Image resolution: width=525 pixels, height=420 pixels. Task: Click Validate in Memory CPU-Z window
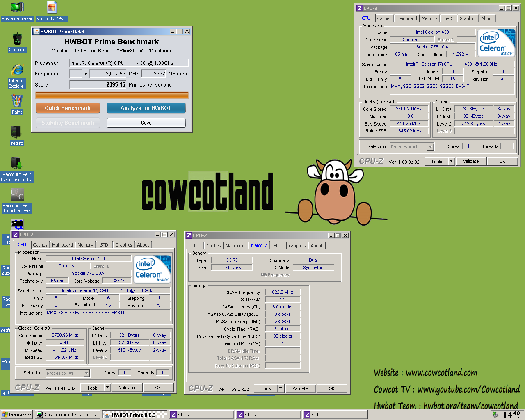coord(300,388)
